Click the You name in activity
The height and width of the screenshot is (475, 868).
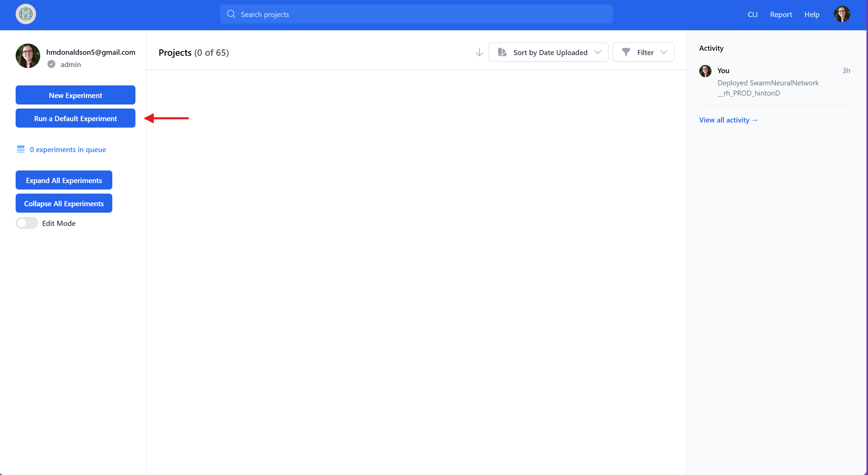[x=723, y=70]
